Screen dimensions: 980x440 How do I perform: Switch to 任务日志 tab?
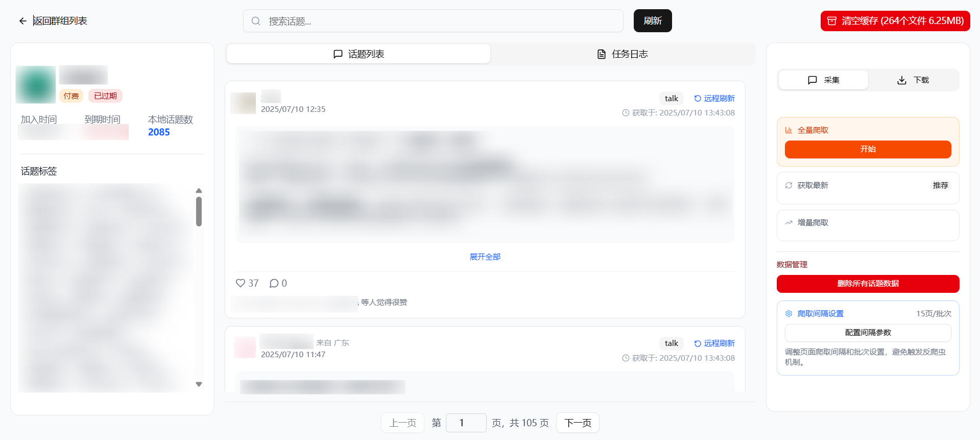click(623, 54)
